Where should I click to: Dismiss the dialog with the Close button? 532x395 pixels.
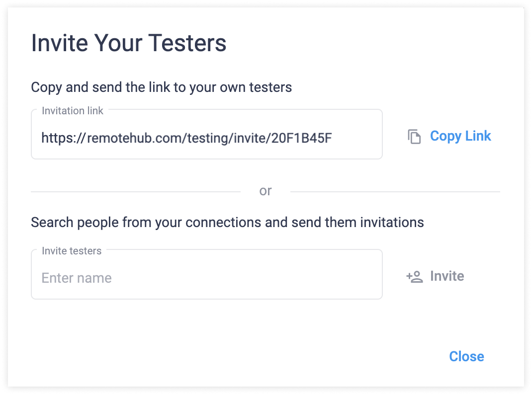click(466, 356)
